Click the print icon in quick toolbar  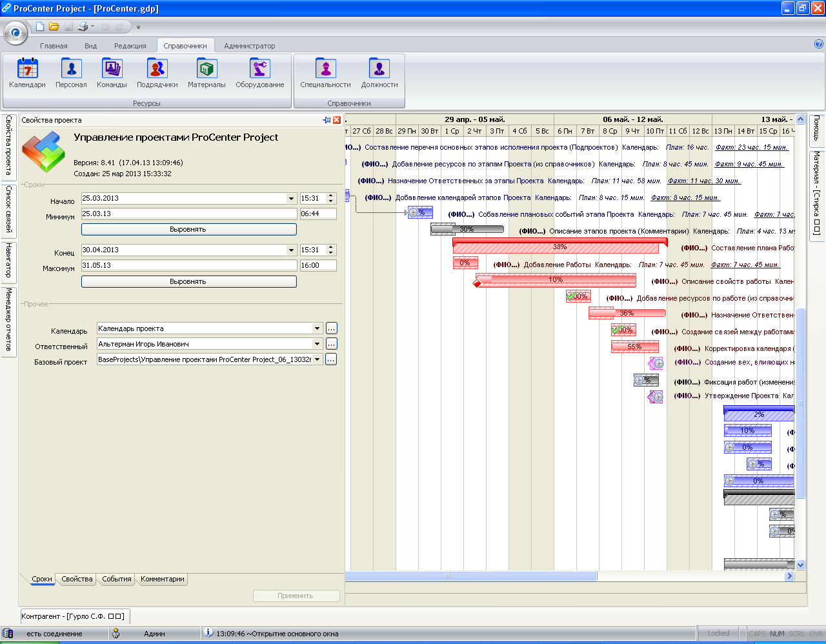(83, 26)
